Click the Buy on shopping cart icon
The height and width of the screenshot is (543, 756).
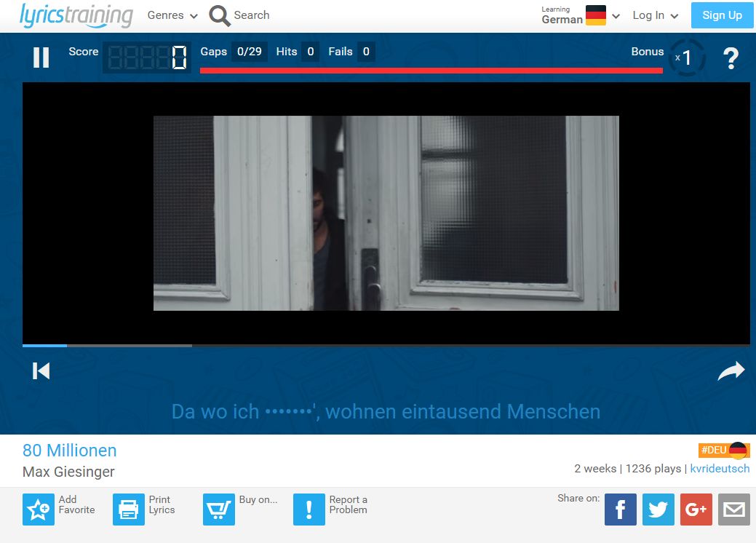click(x=218, y=509)
